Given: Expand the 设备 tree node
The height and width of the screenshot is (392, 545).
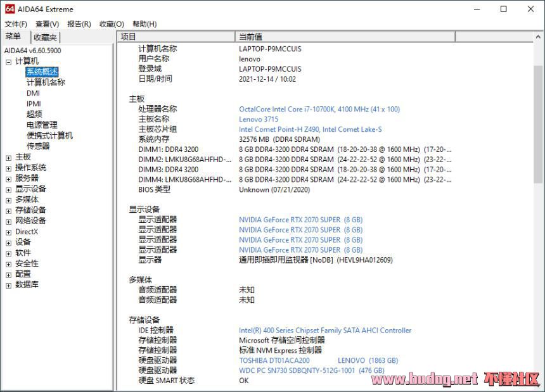Looking at the screenshot, I should pyautogui.click(x=8, y=243).
